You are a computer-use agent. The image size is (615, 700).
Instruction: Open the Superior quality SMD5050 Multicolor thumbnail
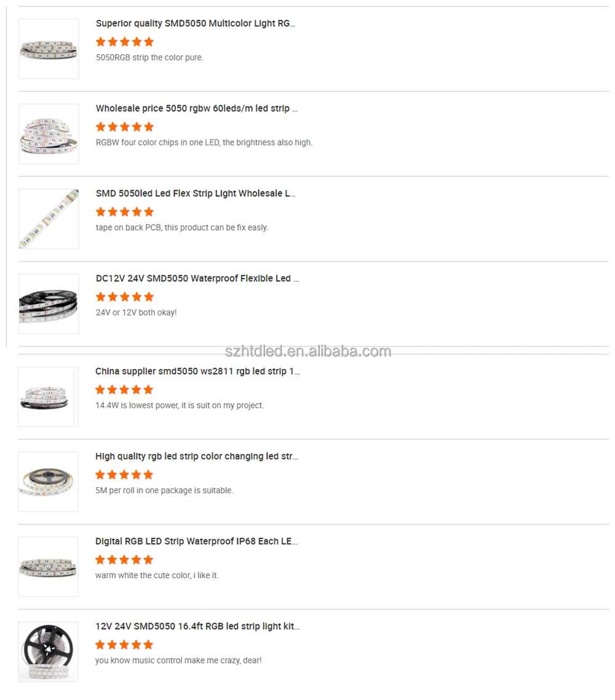49,49
